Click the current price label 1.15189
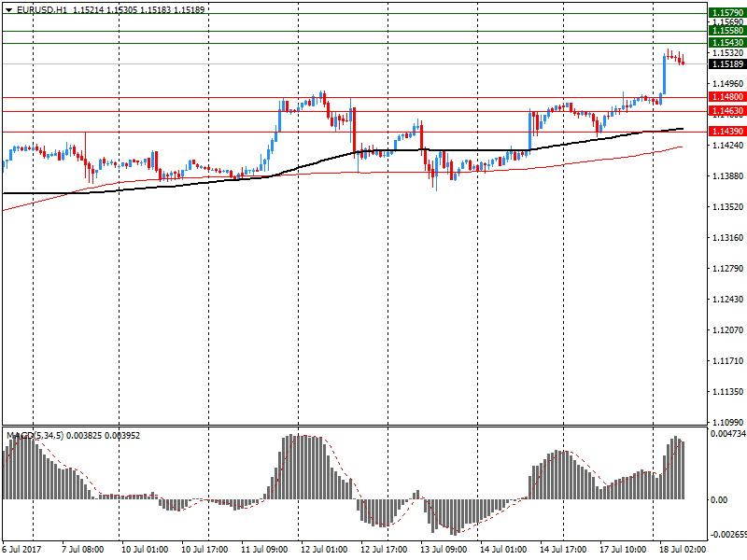This screenshot has height=560, width=747. tap(727, 63)
